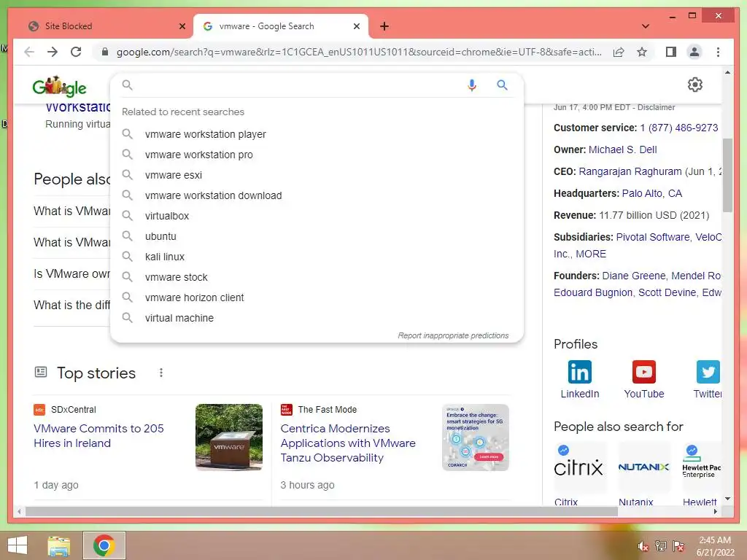
Task: Reload the current page
Action: (76, 52)
